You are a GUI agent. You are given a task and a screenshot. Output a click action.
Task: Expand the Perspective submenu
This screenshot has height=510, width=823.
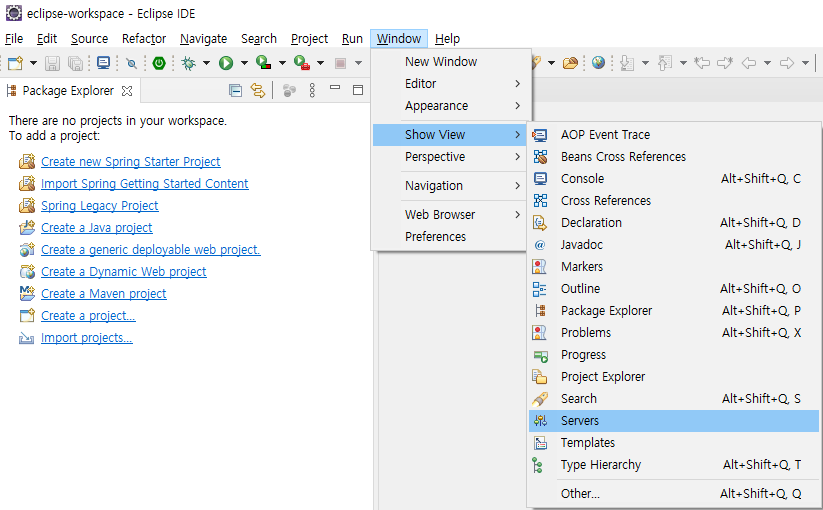click(x=451, y=157)
